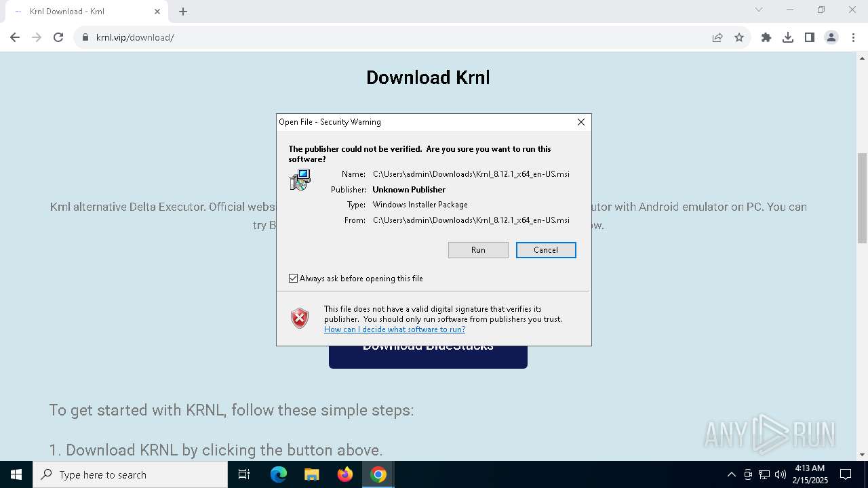Screen dimensions: 868x488
Task: Launch Microsoft Edge from taskbar
Action: (279, 474)
